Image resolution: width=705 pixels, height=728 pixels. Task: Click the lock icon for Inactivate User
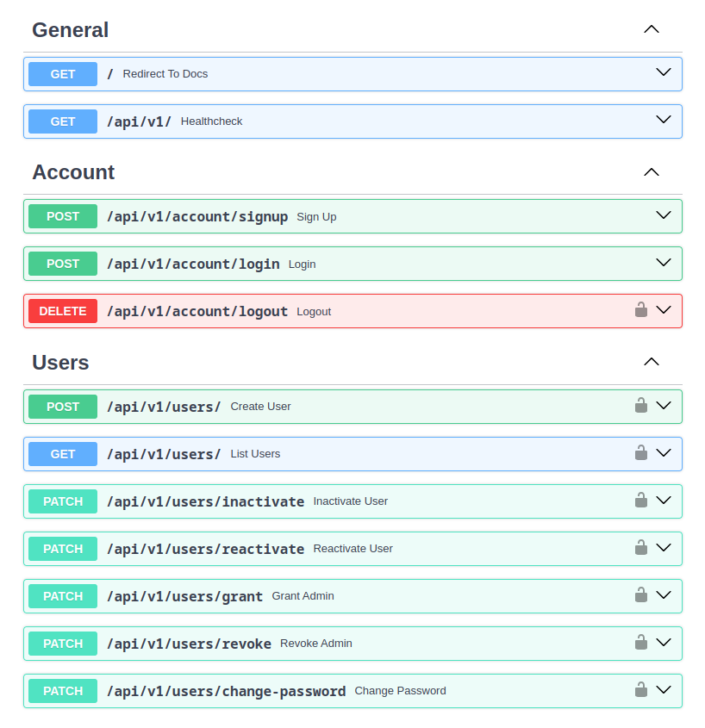(640, 501)
